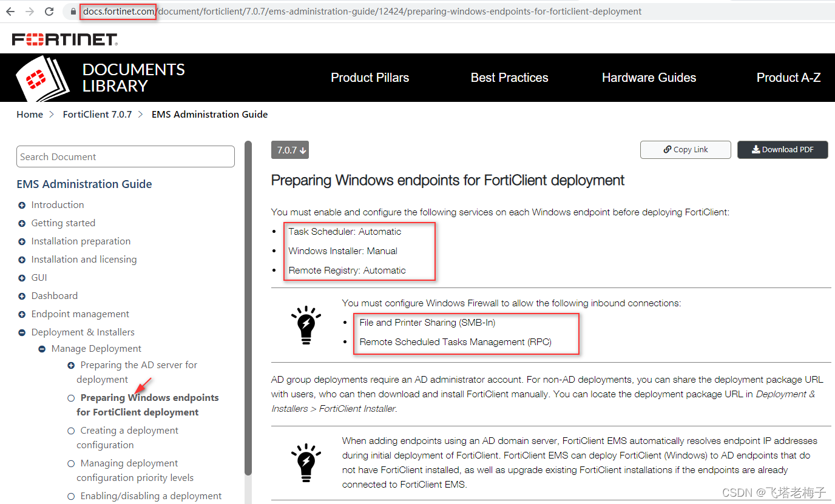The width and height of the screenshot is (835, 504).
Task: Click the page heading Preparing Windows endpoints
Action: click(448, 180)
